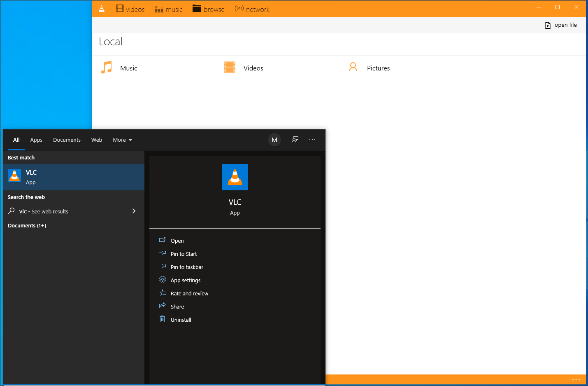Open the Videos folder in Local
Image resolution: width=588 pixels, height=386 pixels.
click(x=243, y=68)
